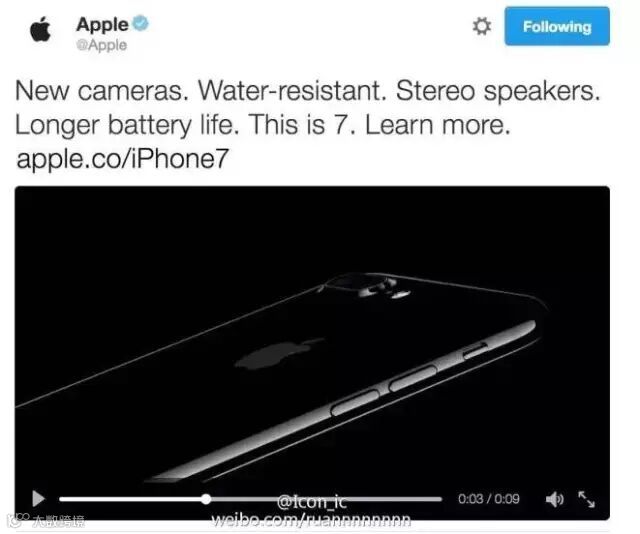Open the apple.co/iPhone7 link
Screen dimensions: 640x534
point(122,158)
